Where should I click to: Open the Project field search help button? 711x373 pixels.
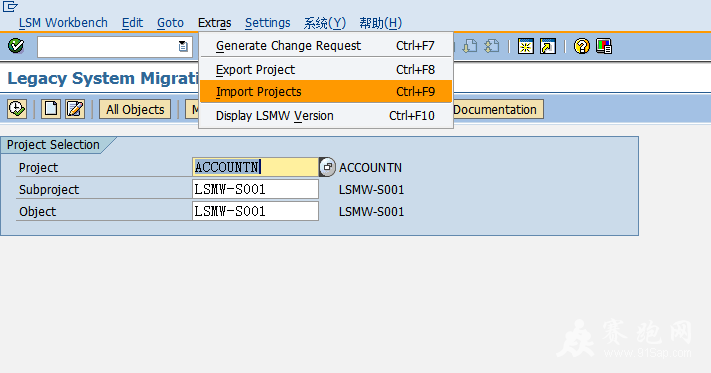point(327,167)
